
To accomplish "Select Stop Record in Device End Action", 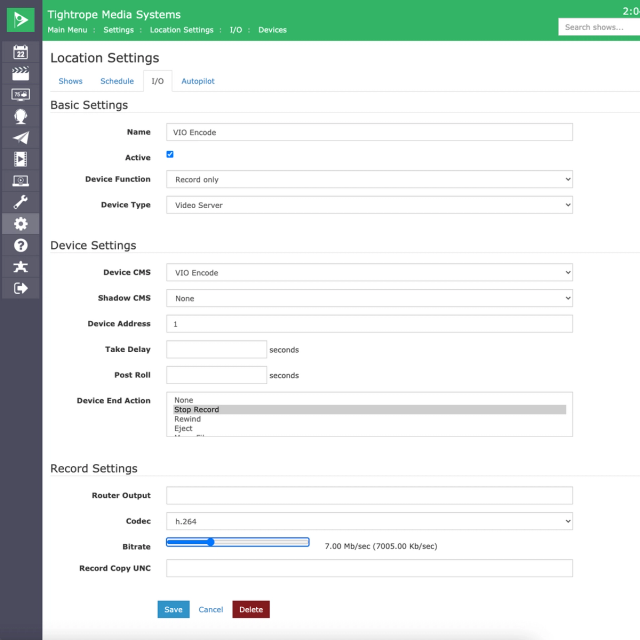I will coord(369,409).
